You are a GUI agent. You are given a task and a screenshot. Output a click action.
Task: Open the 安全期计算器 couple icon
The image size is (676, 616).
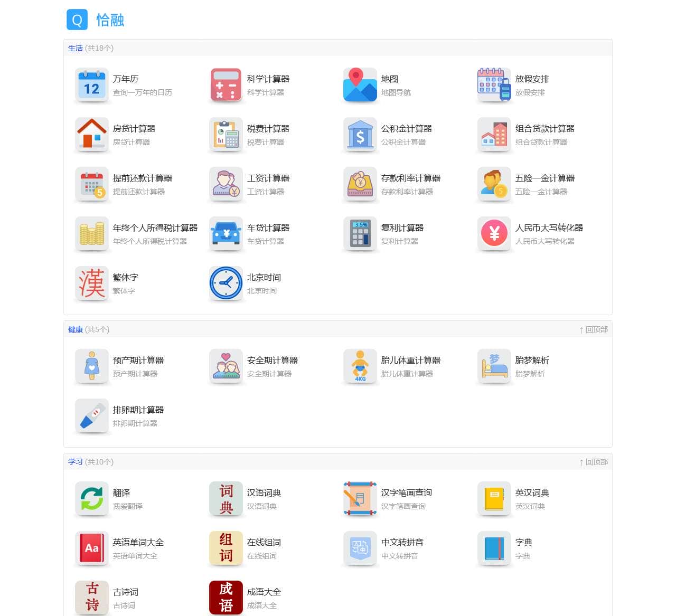pyautogui.click(x=226, y=366)
